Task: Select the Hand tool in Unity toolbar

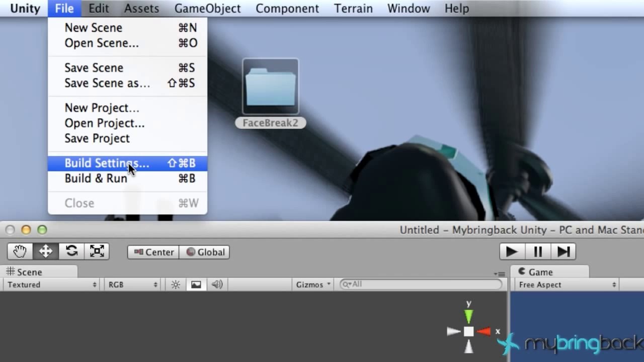Action: [20, 251]
